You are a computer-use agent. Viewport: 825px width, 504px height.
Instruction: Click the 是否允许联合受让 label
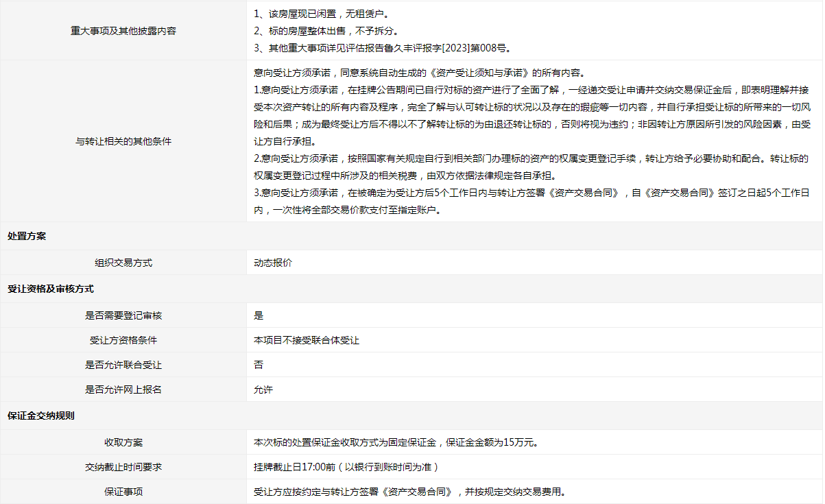(123, 365)
